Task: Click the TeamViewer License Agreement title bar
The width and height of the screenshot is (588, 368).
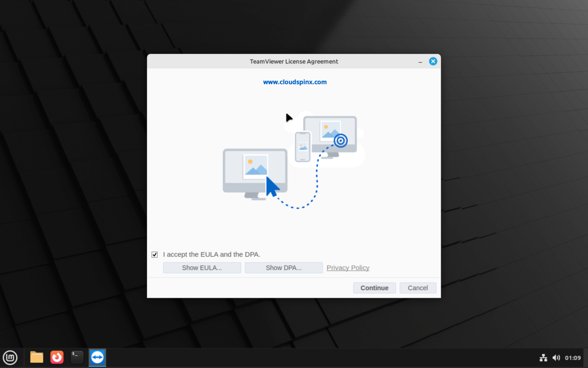Action: 293,61
